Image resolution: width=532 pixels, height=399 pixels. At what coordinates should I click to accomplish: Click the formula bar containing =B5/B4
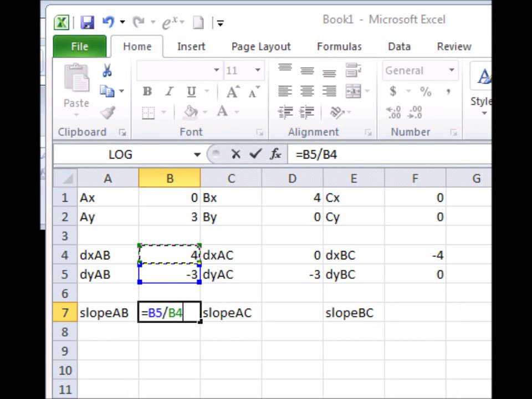point(390,155)
